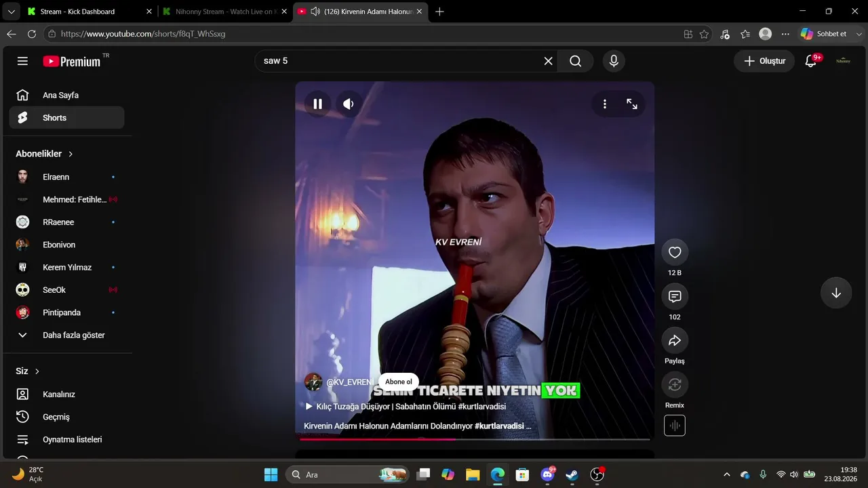Screen dimensions: 868x488
Task: Switch to the Nihonny Stream tab
Action: pos(224,12)
